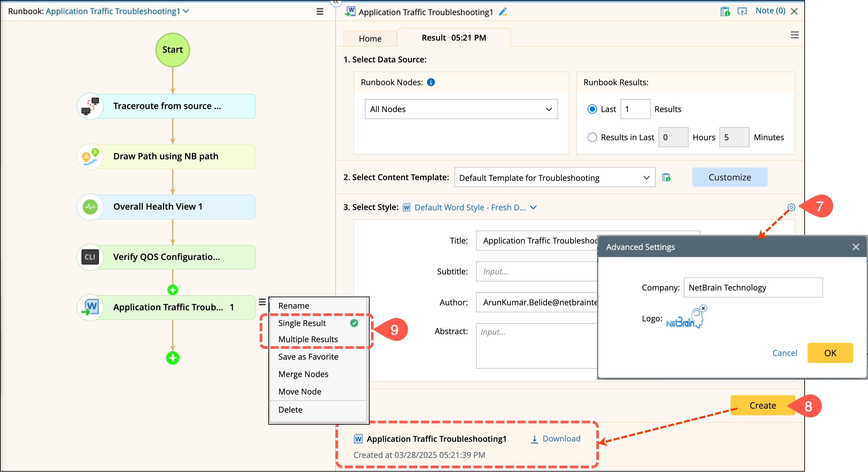The width and height of the screenshot is (868, 473).
Task: Click the CLI Verify QOS node icon
Action: [90, 257]
